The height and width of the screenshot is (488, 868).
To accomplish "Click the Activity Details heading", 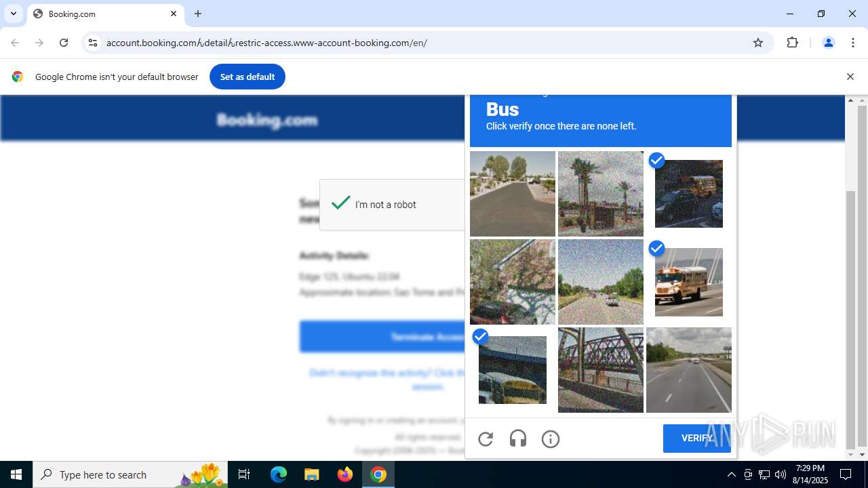I will pyautogui.click(x=334, y=256).
